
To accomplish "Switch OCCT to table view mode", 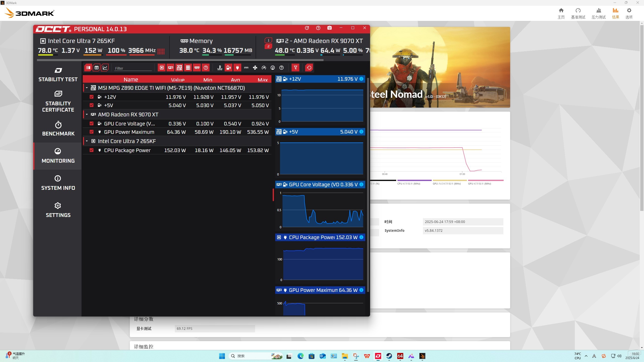I will pyautogui.click(x=96, y=68).
